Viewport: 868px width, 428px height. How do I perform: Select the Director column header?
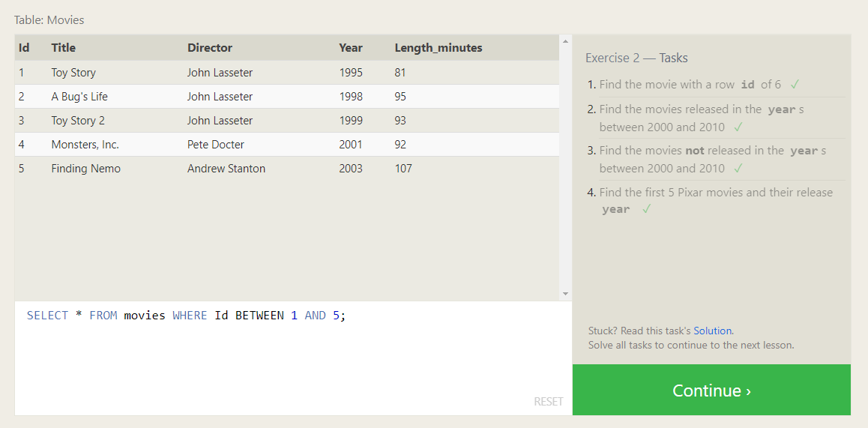click(210, 48)
